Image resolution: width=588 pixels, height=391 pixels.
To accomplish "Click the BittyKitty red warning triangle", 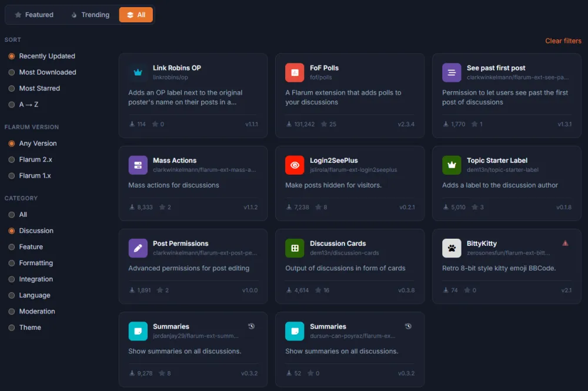I will [565, 243].
